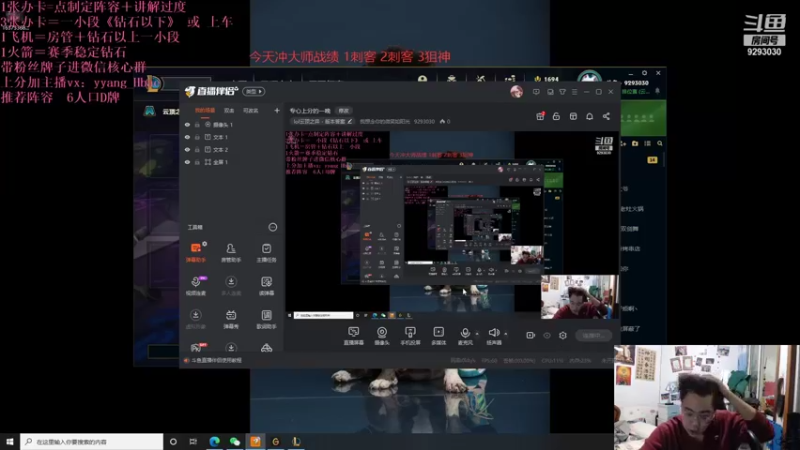Open the elephant-shaped tool with red badge
The image size is (800, 450).
coord(196,348)
